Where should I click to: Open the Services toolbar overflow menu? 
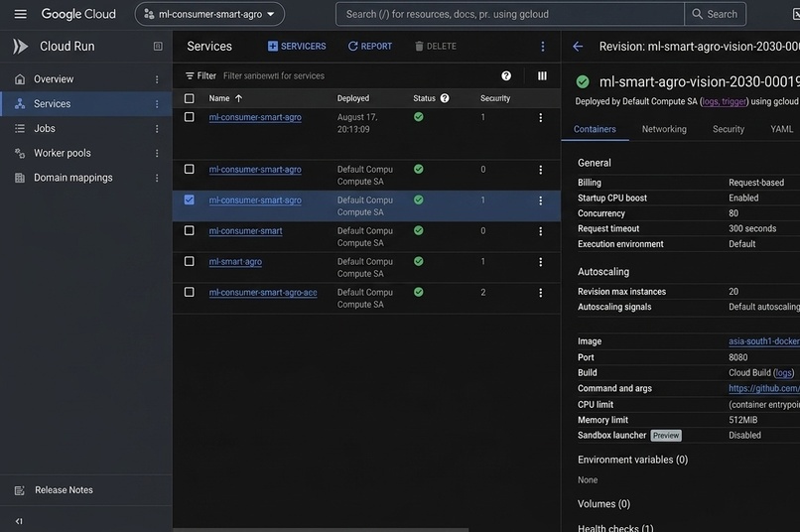point(542,47)
